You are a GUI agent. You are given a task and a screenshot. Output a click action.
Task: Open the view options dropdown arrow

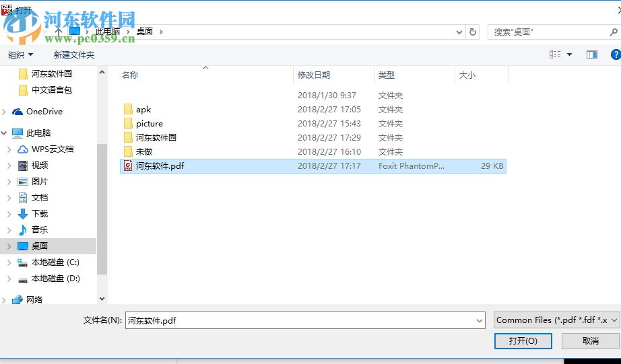coord(569,54)
